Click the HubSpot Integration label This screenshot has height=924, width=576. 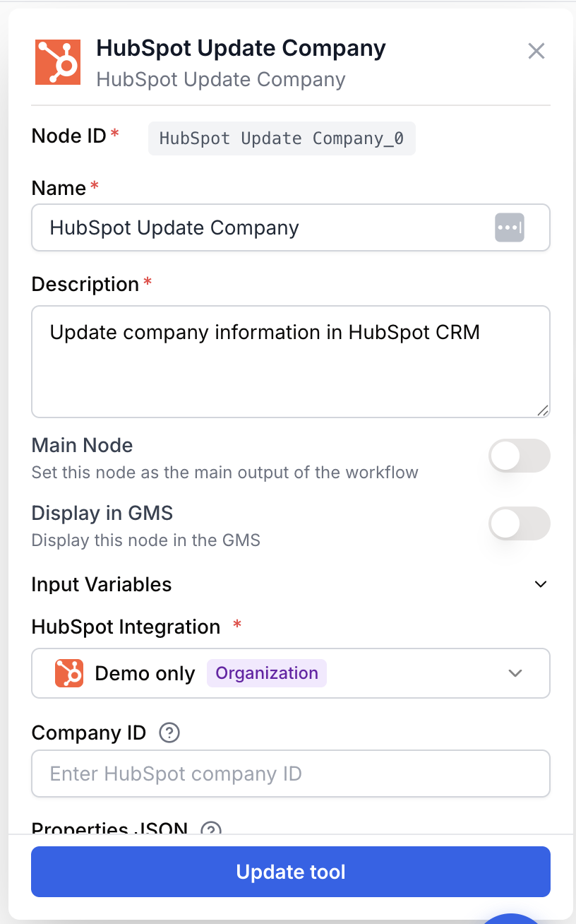pyautogui.click(x=126, y=627)
